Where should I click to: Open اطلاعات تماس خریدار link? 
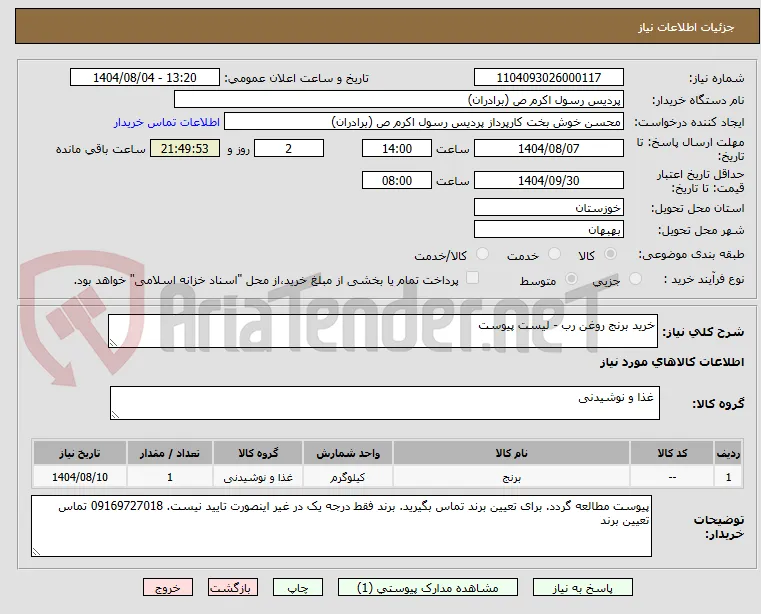coord(167,122)
